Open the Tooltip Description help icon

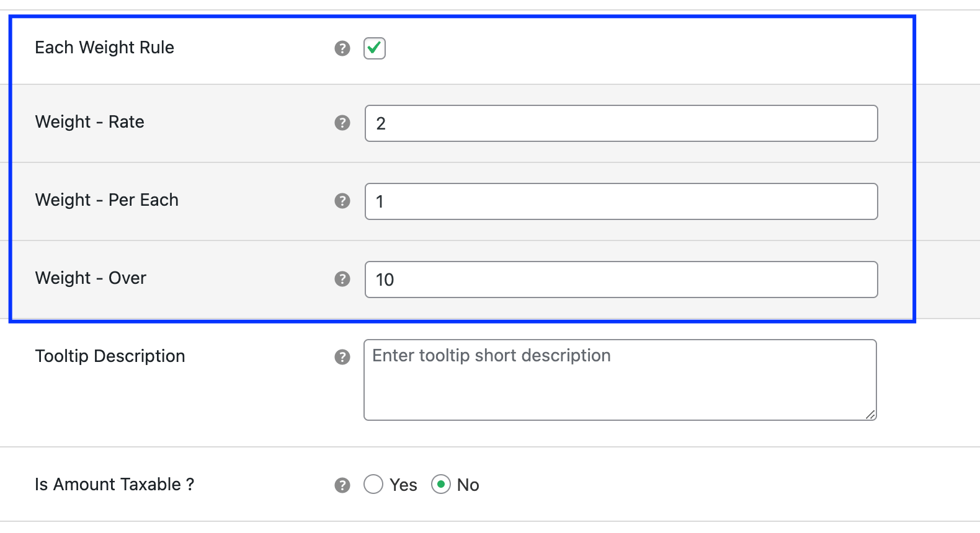click(x=342, y=357)
